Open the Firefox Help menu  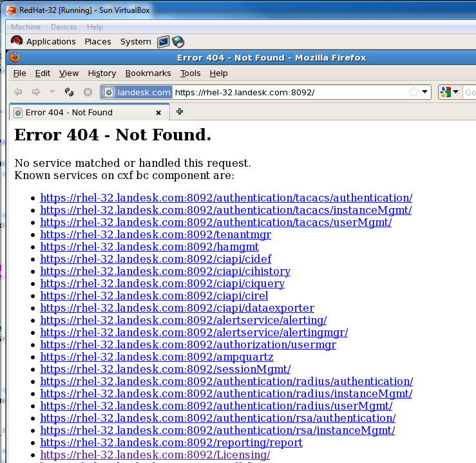tap(218, 73)
